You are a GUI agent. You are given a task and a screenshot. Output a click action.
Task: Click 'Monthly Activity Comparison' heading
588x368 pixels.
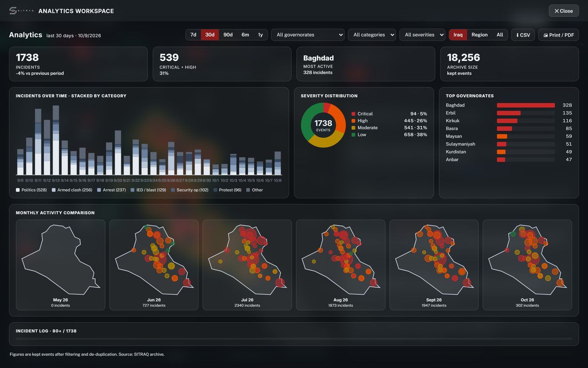55,213
